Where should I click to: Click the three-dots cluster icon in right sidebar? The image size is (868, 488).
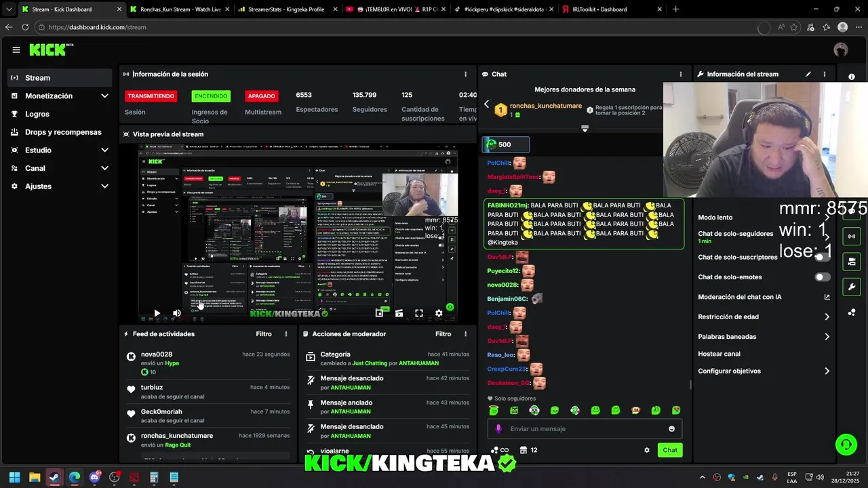(852, 312)
